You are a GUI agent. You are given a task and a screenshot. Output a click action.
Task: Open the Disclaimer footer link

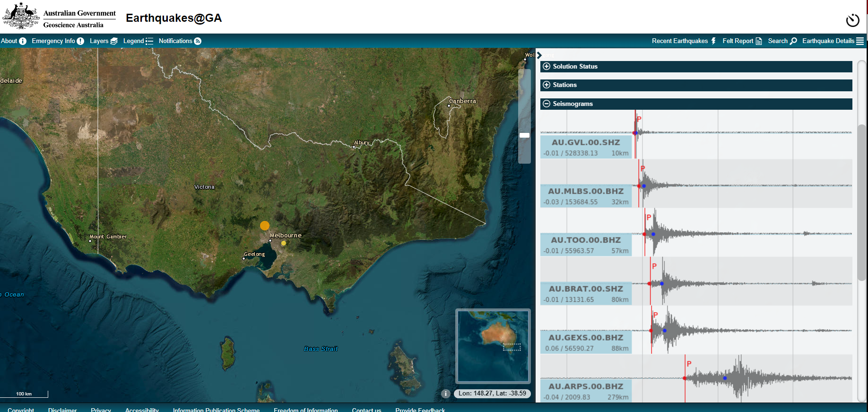(62, 410)
